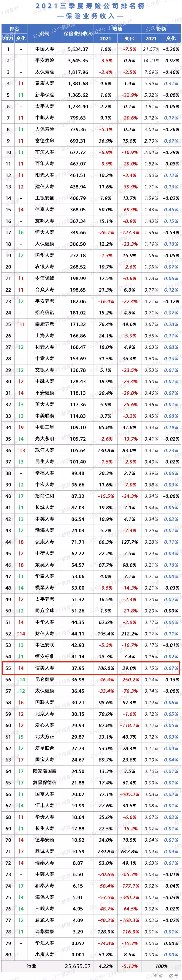
Task: Select company name 中邮人寿
Action: point(44,118)
